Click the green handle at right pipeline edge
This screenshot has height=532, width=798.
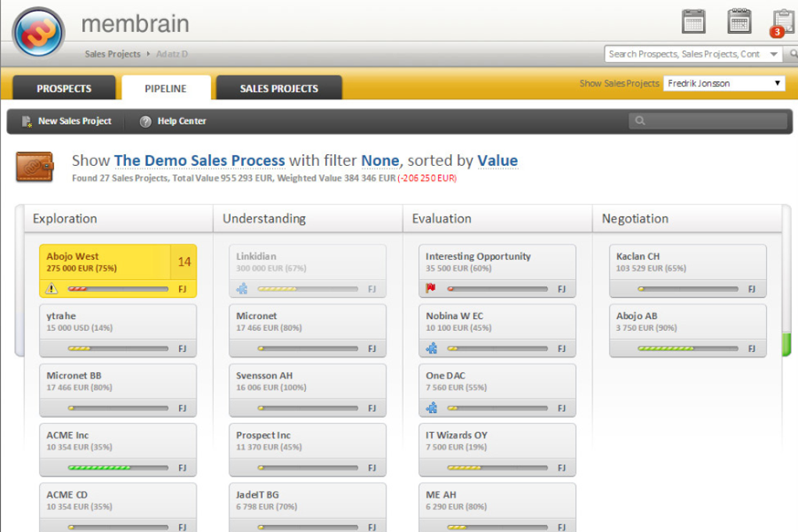pos(786,345)
